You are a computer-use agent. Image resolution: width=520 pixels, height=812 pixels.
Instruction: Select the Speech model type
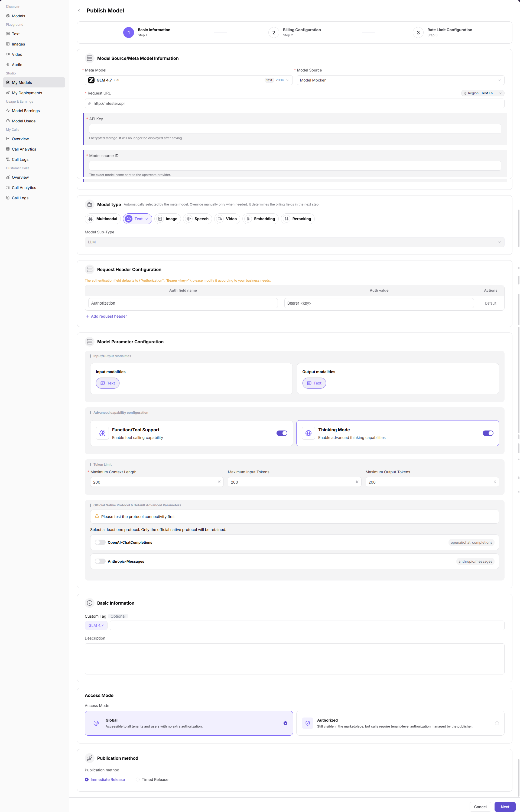pos(197,219)
